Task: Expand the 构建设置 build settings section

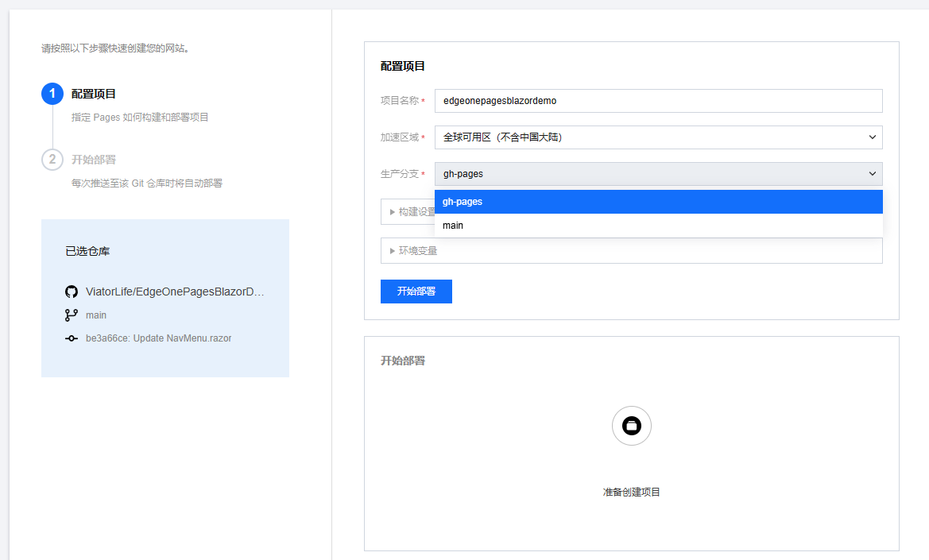Action: coord(405,211)
